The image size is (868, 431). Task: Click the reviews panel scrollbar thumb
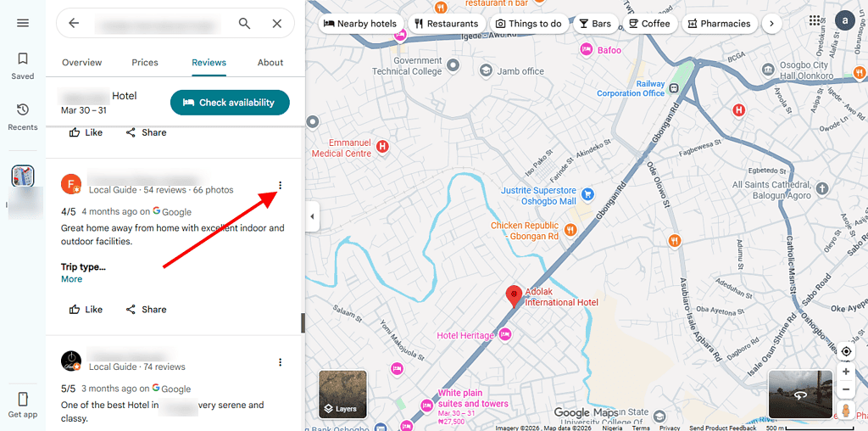point(303,323)
